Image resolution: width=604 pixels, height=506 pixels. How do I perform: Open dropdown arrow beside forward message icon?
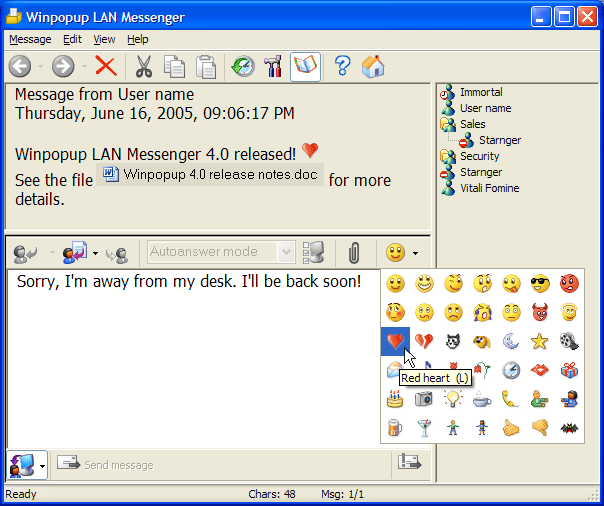pos(96,253)
